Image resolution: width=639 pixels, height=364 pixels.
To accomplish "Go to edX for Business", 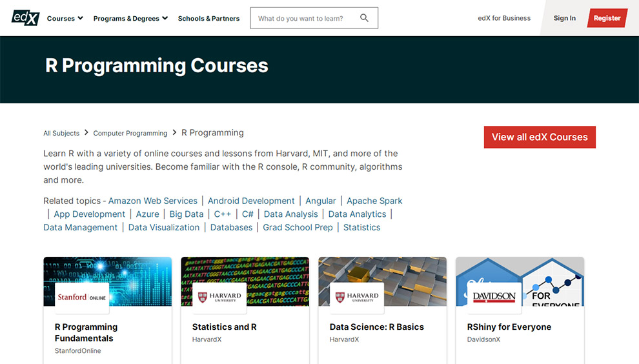I will [504, 18].
